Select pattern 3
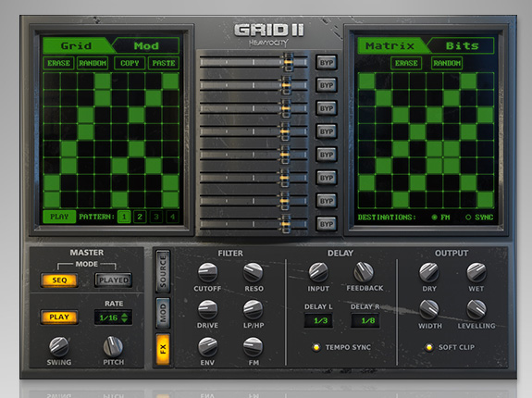Screen dimensions: 532x398 (x=156, y=217)
